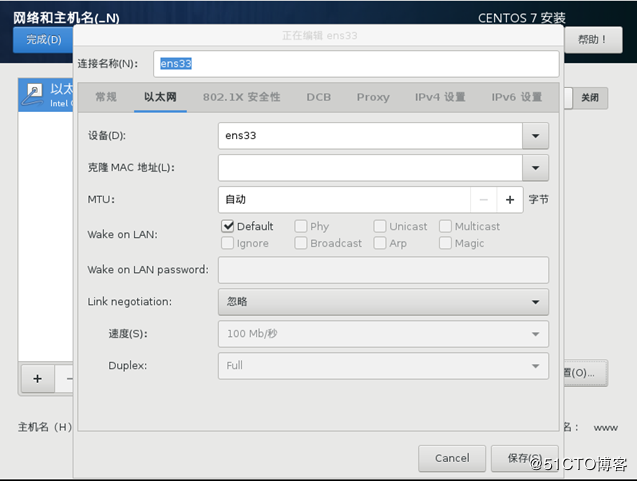The height and width of the screenshot is (481, 637).
Task: Enable the Phy Wake on LAN checkbox
Action: (301, 226)
